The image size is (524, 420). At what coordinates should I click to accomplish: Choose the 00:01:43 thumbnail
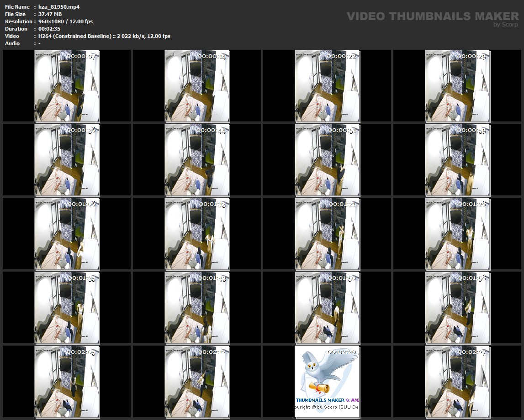(x=197, y=308)
